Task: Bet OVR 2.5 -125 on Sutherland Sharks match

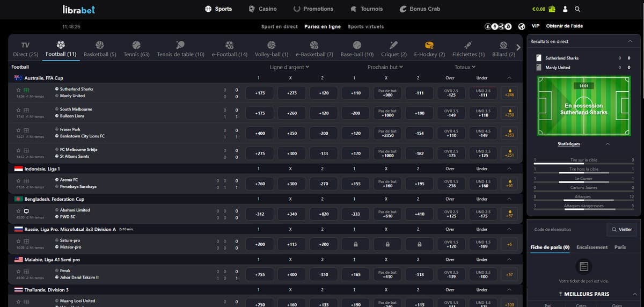Action: (452, 93)
